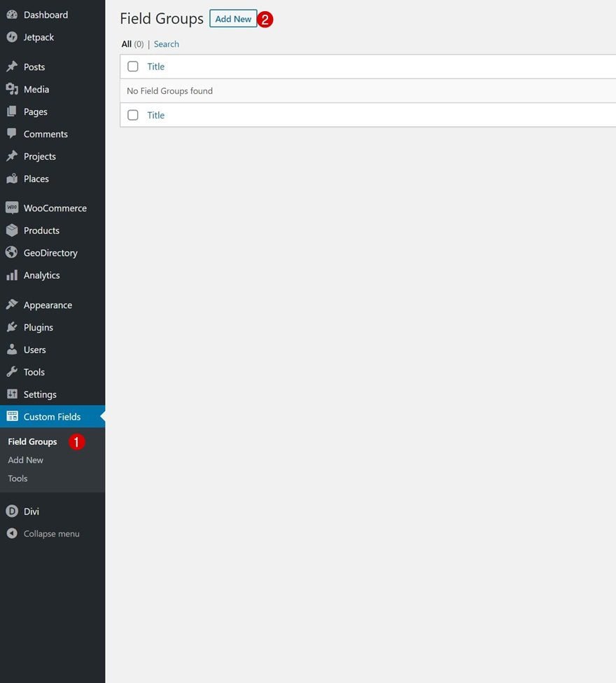Click Add New button beside Field Groups heading

tap(233, 19)
